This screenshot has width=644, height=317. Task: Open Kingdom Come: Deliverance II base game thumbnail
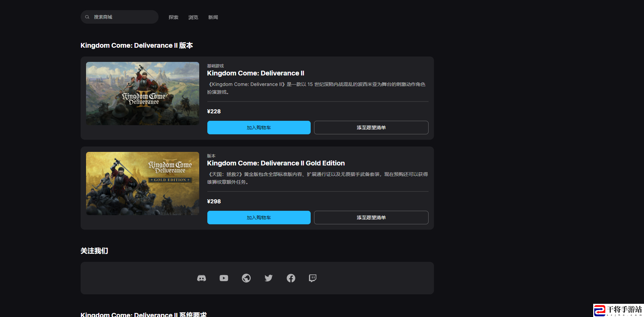pos(143,93)
